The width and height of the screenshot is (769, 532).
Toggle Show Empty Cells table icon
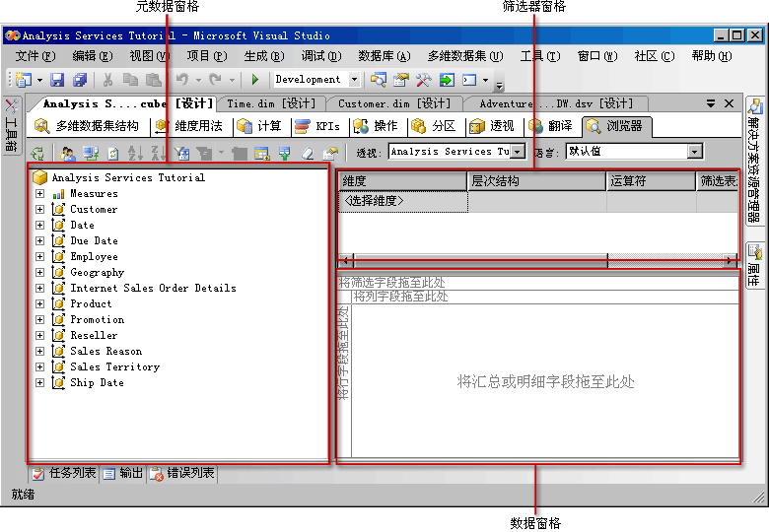click(x=262, y=154)
